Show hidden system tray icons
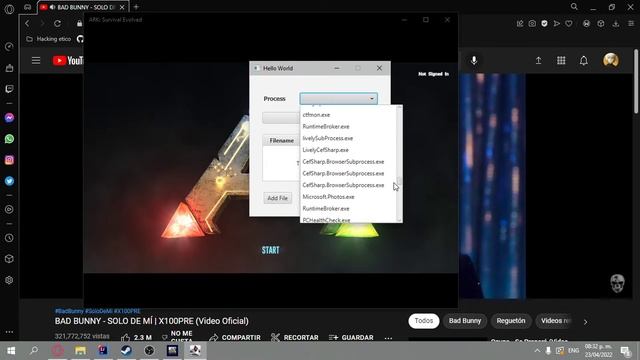This screenshot has width=640, height=360. coord(537,351)
